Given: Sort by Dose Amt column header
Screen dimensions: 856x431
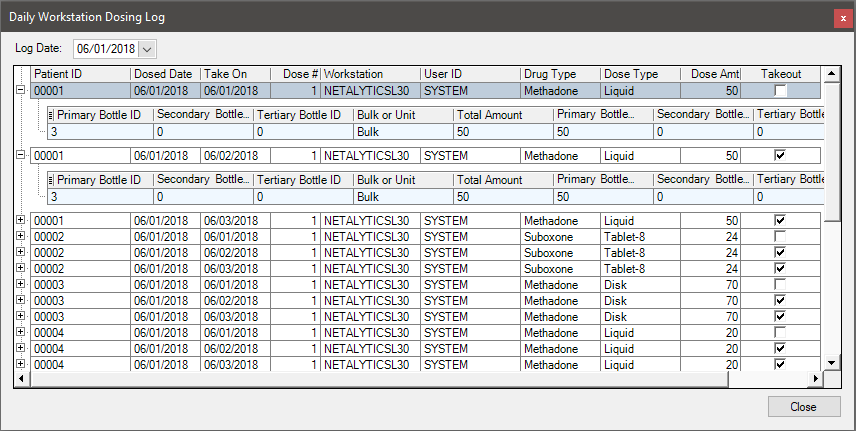Looking at the screenshot, I should 710,74.
